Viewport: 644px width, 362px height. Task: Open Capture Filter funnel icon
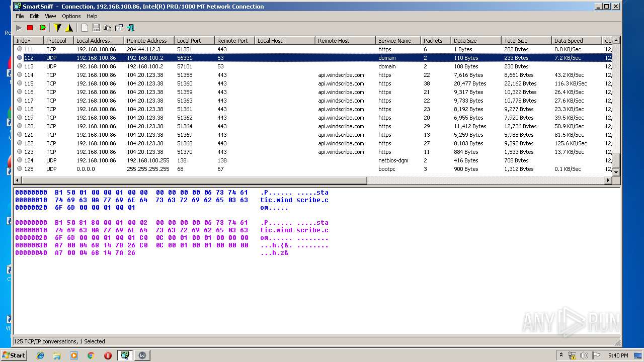tap(57, 28)
